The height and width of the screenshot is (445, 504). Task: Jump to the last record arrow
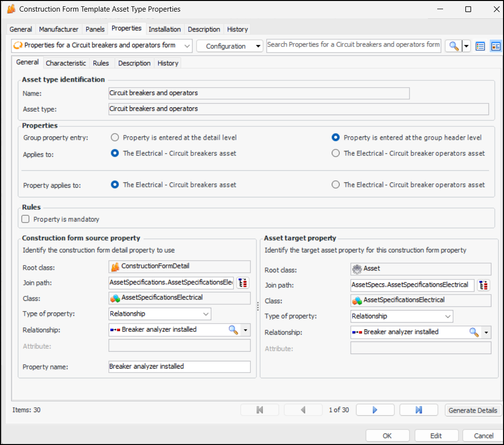pos(418,410)
